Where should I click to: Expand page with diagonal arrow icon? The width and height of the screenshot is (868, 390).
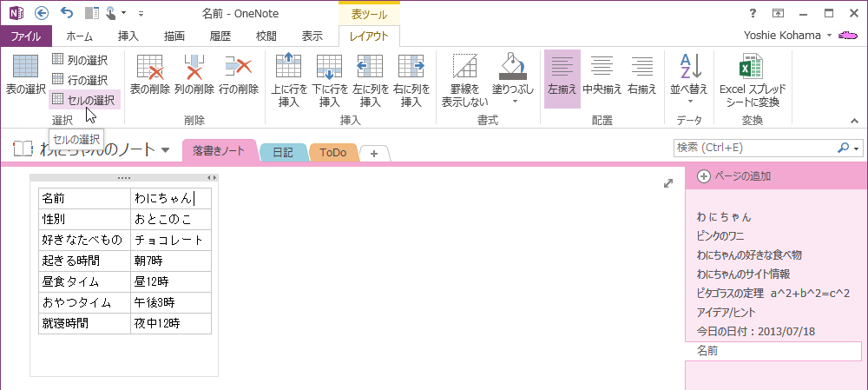668,183
